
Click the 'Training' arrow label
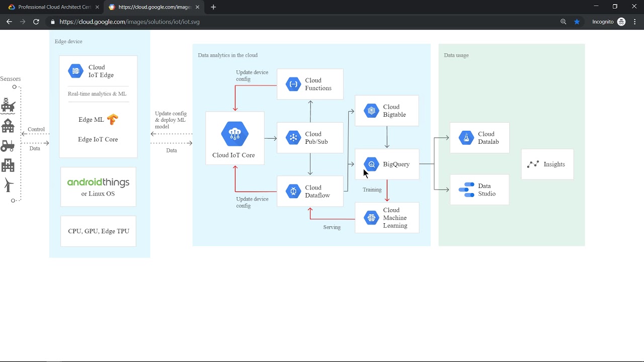(372, 190)
